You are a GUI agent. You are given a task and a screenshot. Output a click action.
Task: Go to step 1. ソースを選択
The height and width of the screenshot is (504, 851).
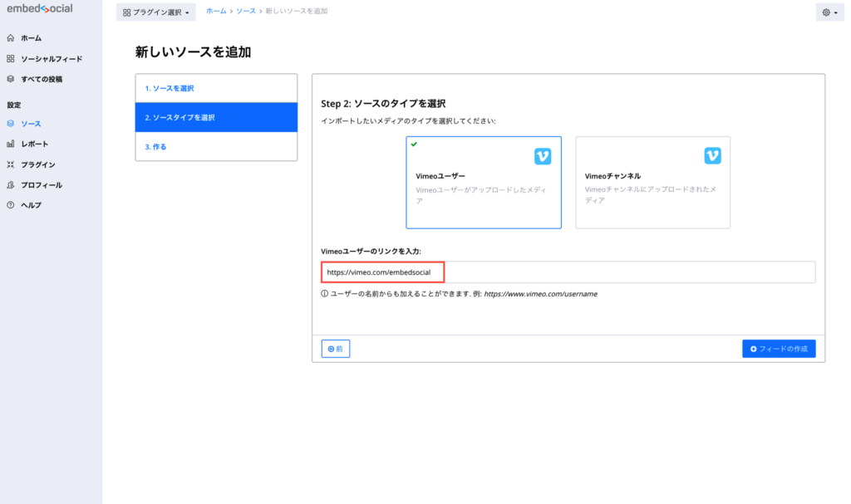pyautogui.click(x=216, y=89)
